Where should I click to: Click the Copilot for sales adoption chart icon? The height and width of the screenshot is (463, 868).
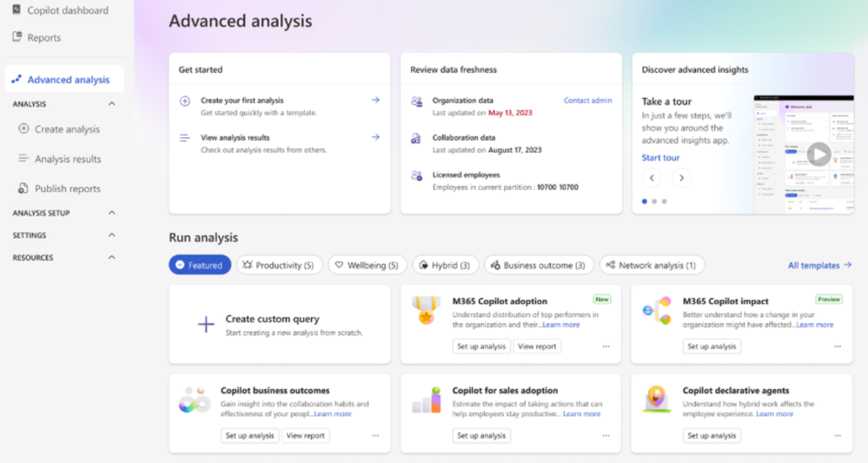coord(427,400)
